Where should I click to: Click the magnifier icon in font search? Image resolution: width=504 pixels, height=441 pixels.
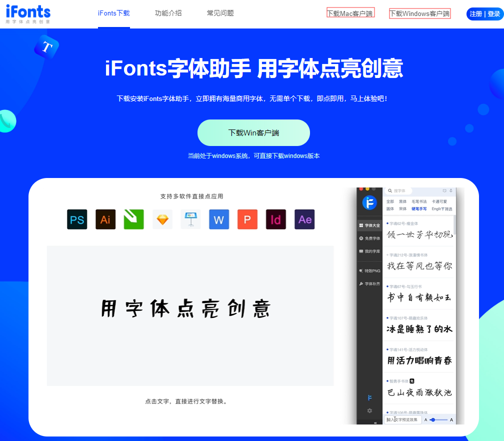390,191
